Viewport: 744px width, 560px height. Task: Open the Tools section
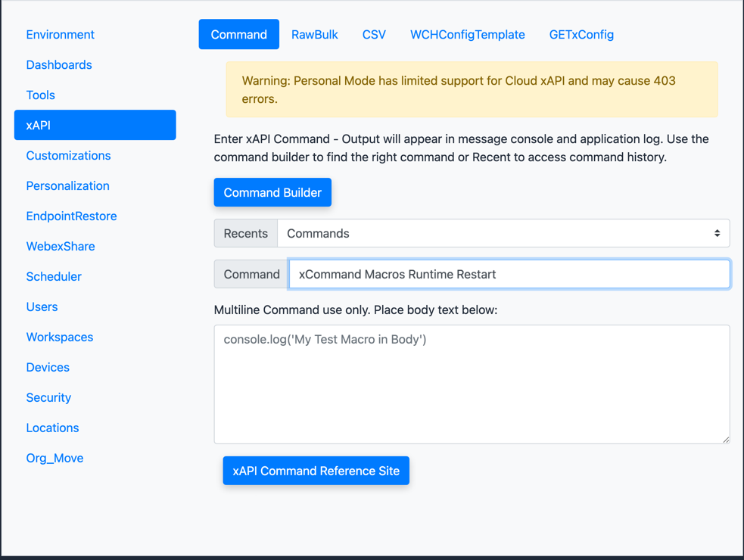pos(40,95)
